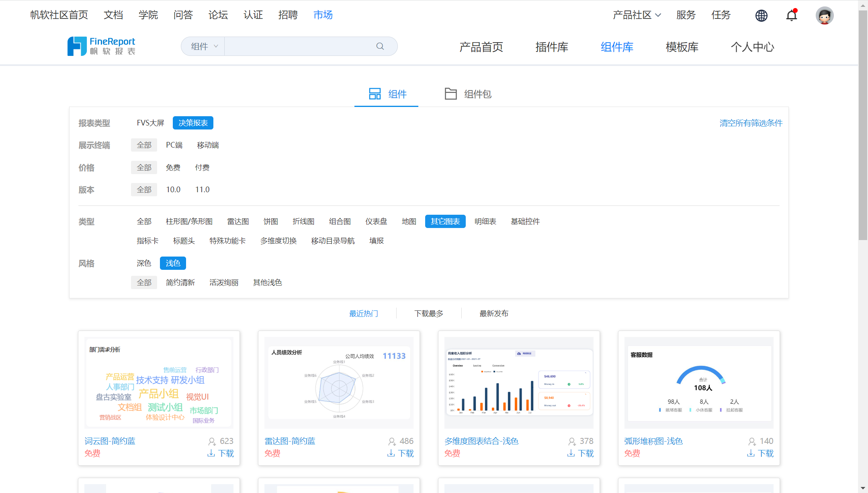
Task: Click download icon for 雷达图-简约蓝
Action: tap(391, 453)
